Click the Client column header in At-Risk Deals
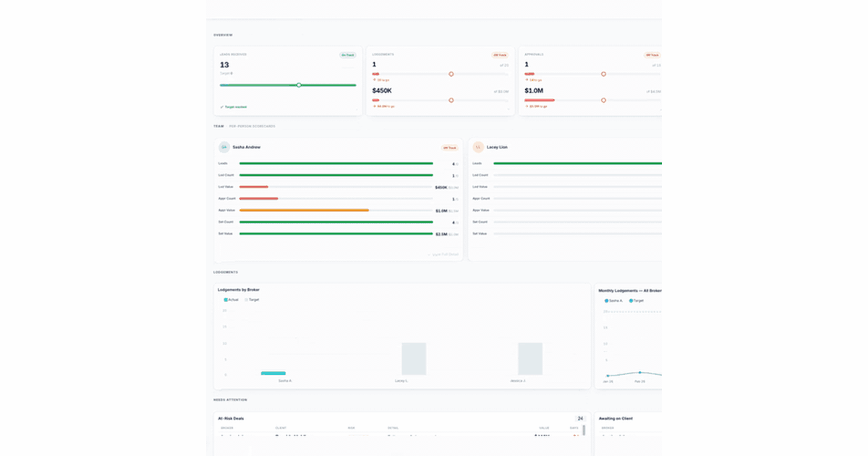The width and height of the screenshot is (868, 456). point(281,428)
